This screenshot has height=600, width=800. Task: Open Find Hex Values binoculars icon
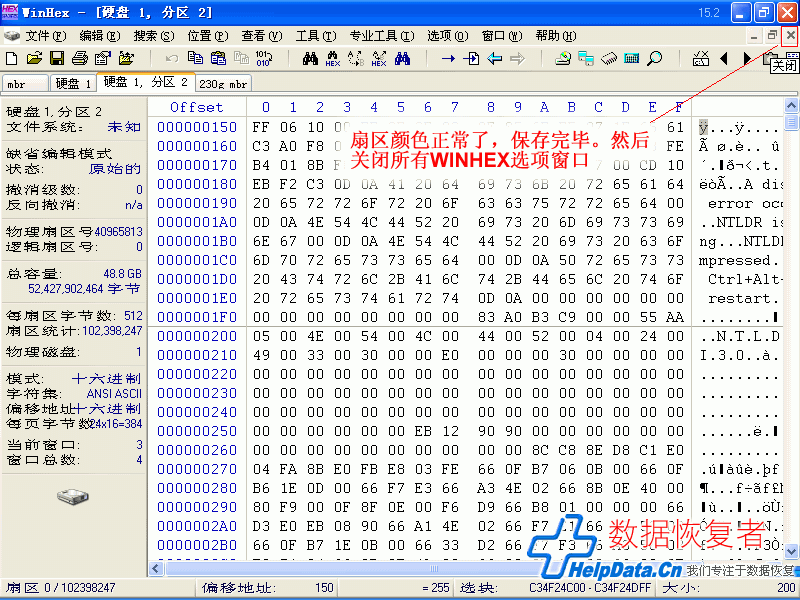tap(333, 58)
